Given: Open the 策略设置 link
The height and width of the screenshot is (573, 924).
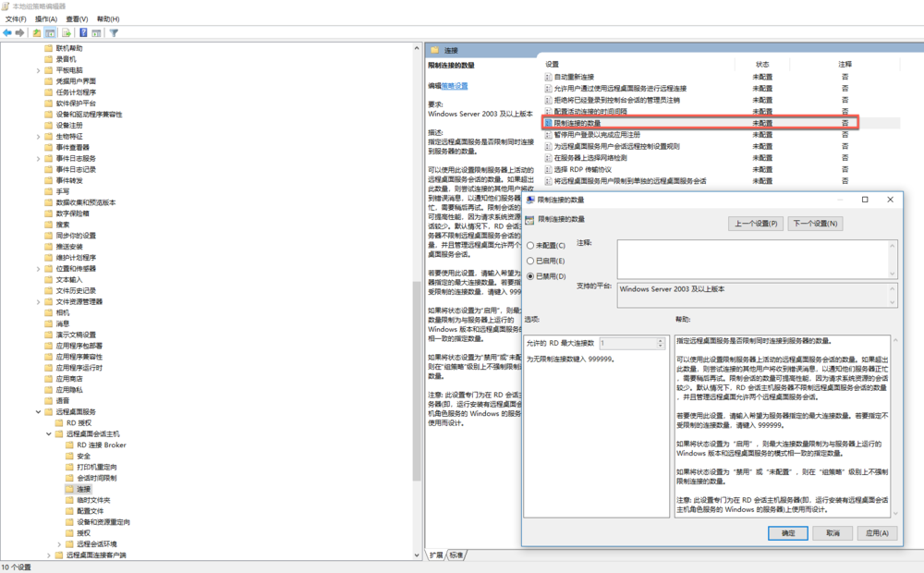Looking at the screenshot, I should (455, 86).
